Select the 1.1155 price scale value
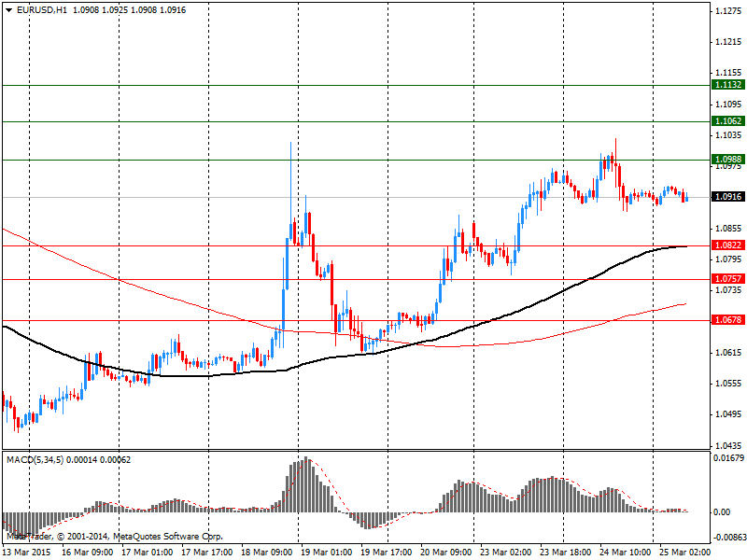Image resolution: width=747 pixels, height=560 pixels. (x=729, y=73)
